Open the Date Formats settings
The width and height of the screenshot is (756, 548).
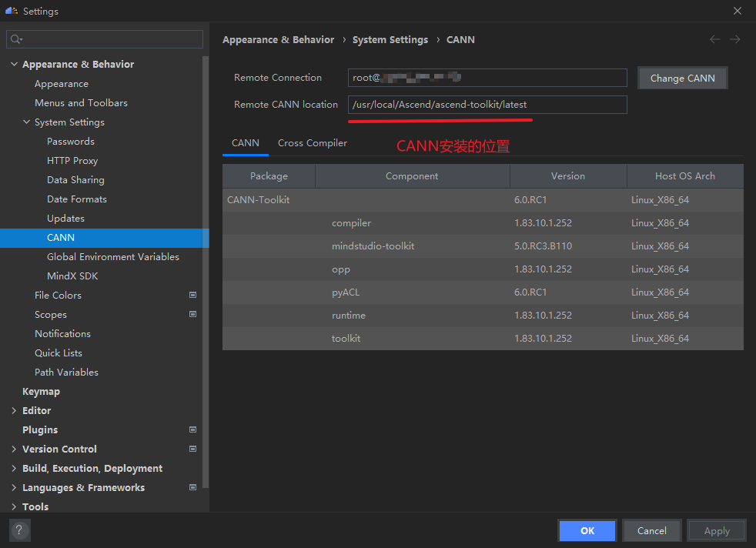77,199
